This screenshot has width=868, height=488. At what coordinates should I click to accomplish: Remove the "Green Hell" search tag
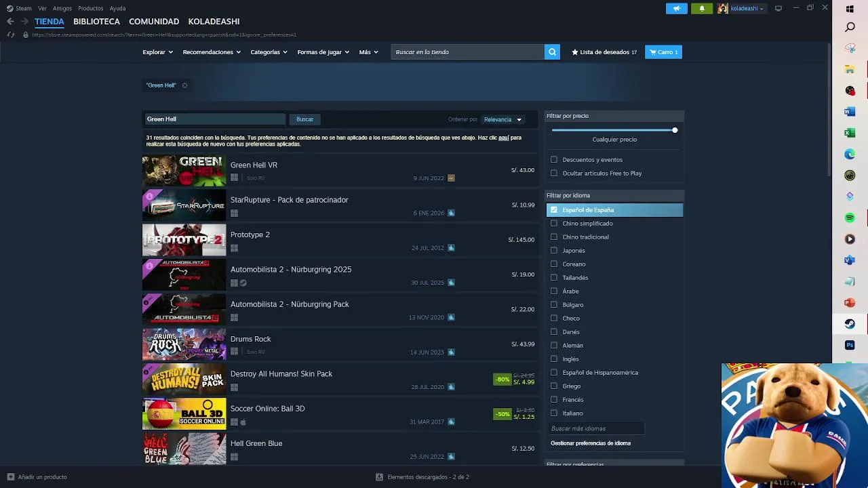tap(184, 85)
